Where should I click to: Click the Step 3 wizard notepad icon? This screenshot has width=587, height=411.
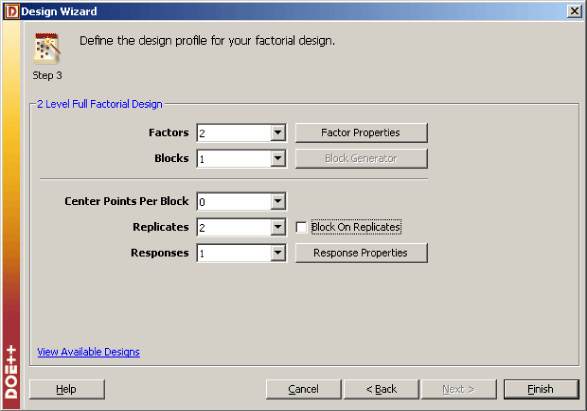47,48
